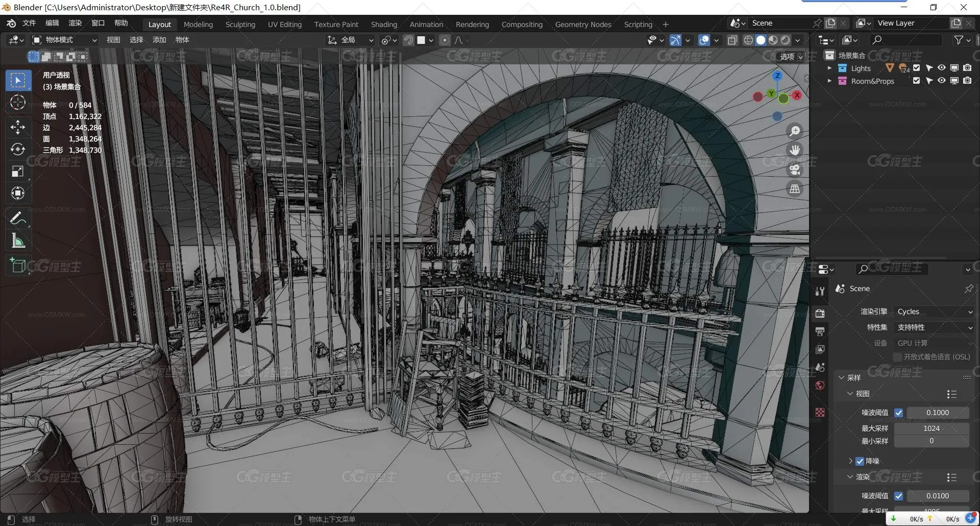Pick the Annotate pencil tool

[18, 218]
